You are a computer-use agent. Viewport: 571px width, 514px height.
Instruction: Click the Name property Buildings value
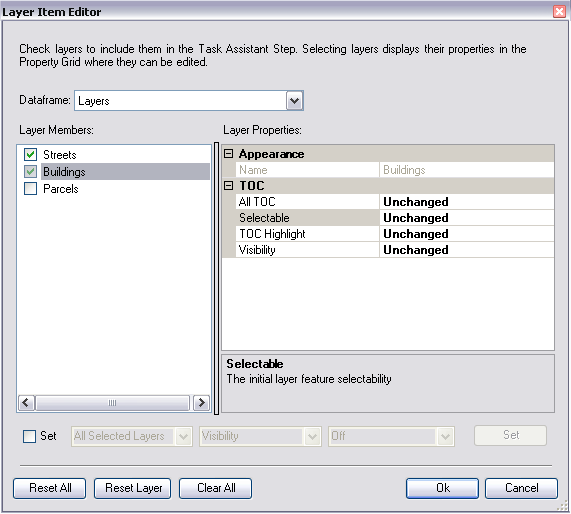tap(404, 170)
